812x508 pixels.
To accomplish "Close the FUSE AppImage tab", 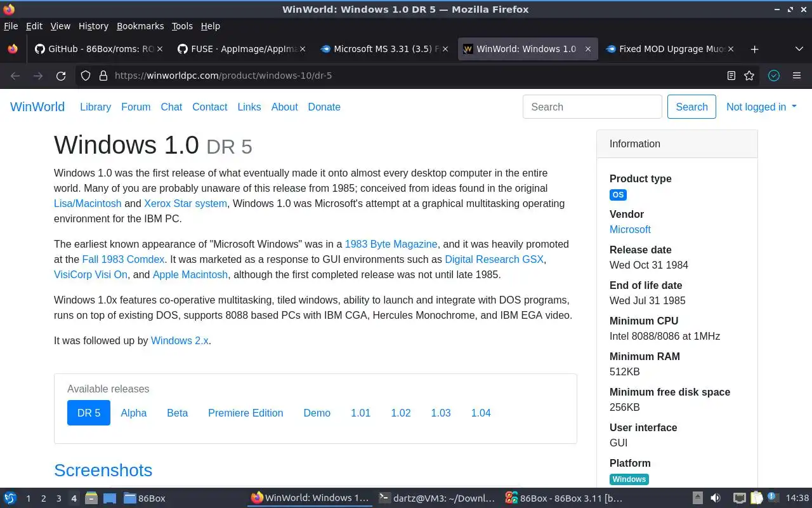I will click(303, 49).
